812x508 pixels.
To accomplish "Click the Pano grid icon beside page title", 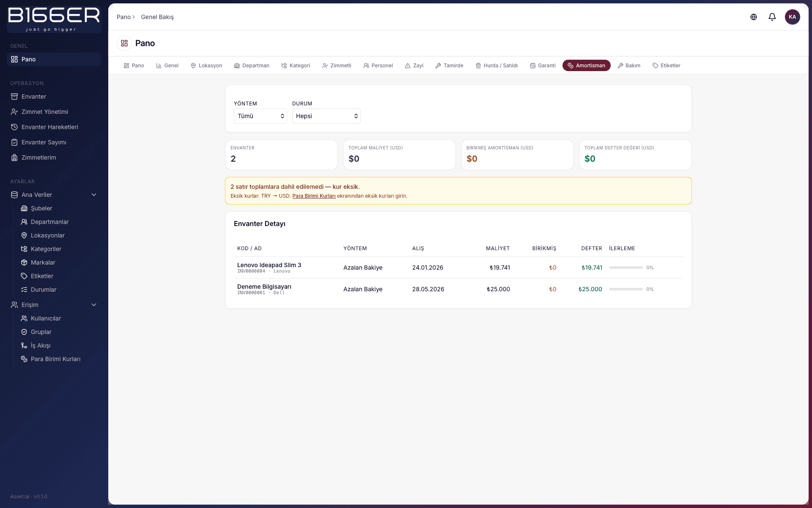I will (124, 43).
